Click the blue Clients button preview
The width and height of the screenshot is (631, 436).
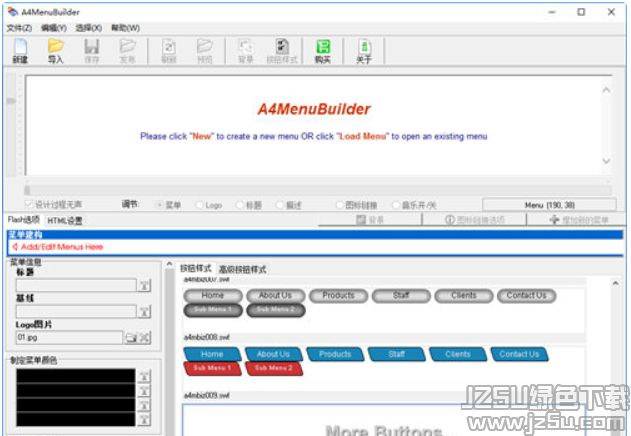pos(458,354)
